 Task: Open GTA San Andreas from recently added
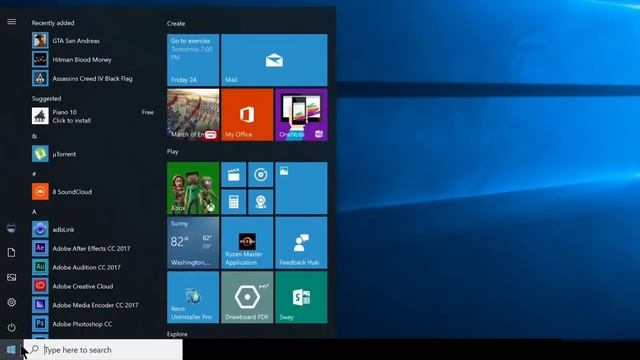(93, 40)
